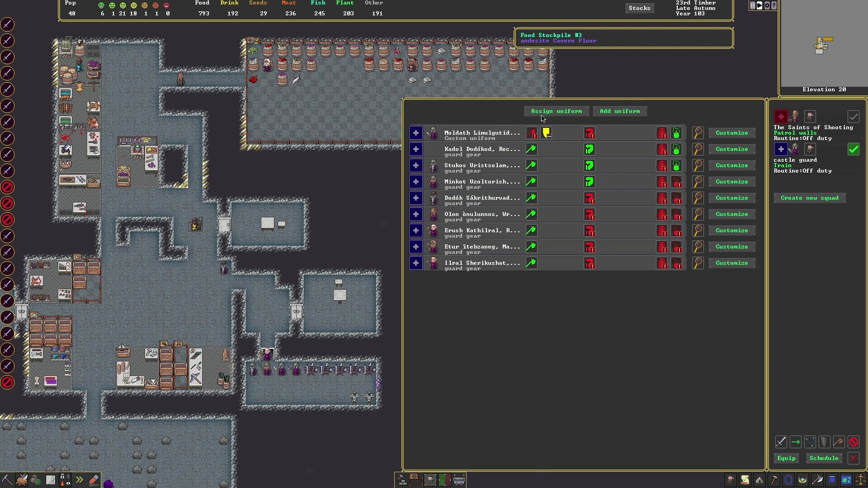The width and height of the screenshot is (868, 488).
Task: Open nobles crown screen
Action: point(802,480)
